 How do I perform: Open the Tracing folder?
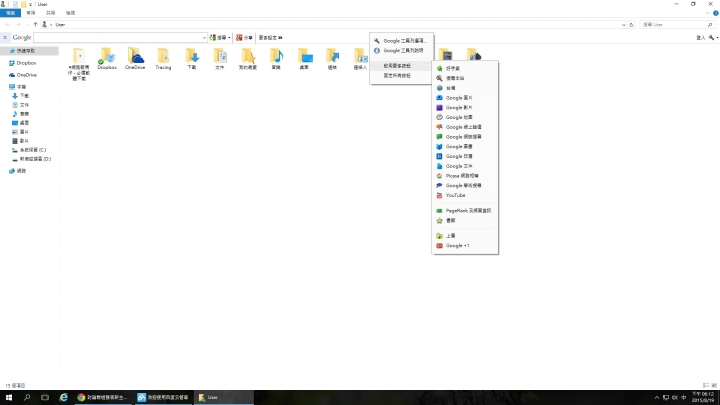pos(163,58)
